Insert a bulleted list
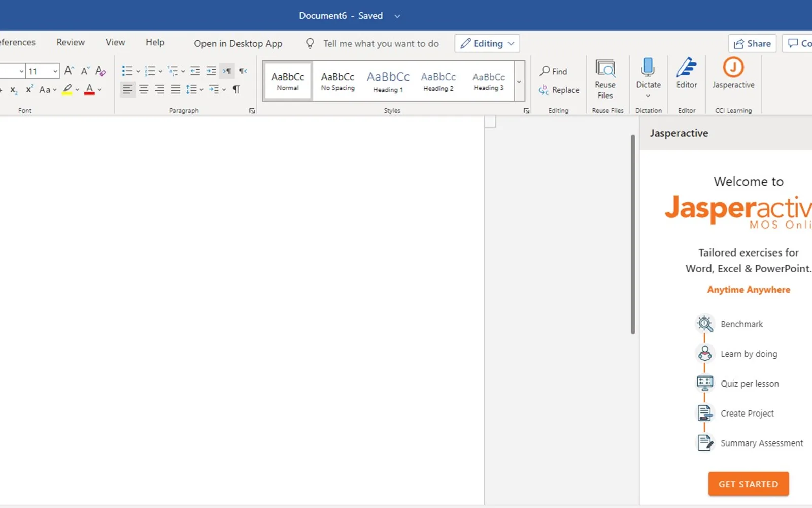The image size is (812, 508). (127, 71)
